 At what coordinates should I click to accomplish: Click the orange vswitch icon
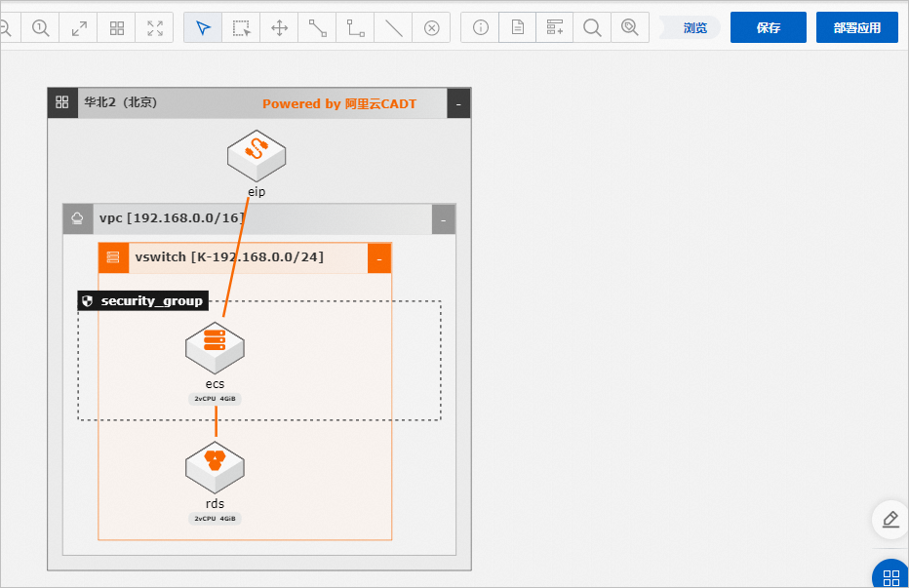(x=113, y=257)
